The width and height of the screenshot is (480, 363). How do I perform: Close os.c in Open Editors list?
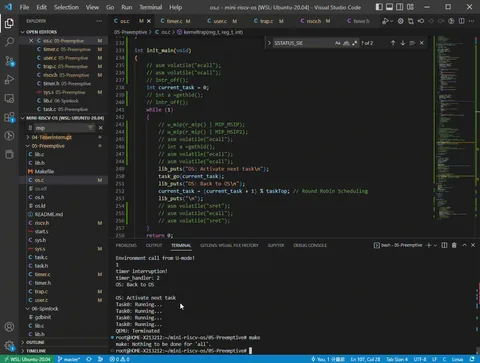[31, 41]
